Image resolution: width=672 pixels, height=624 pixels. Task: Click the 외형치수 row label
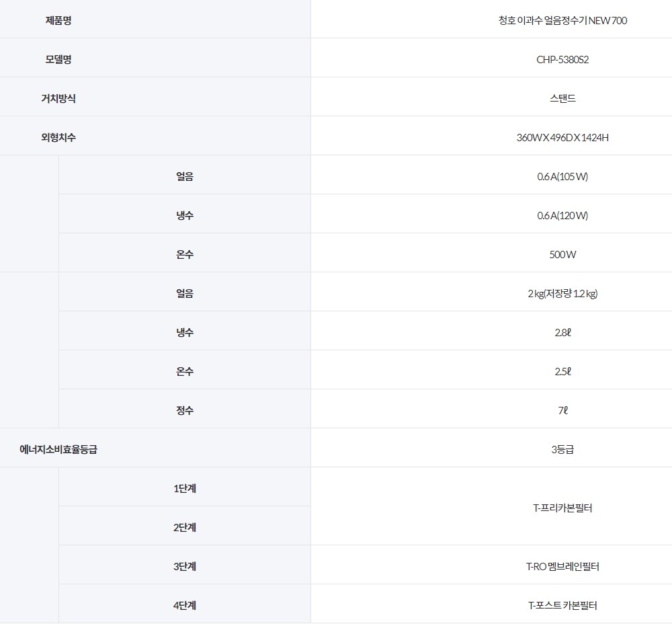pos(58,137)
